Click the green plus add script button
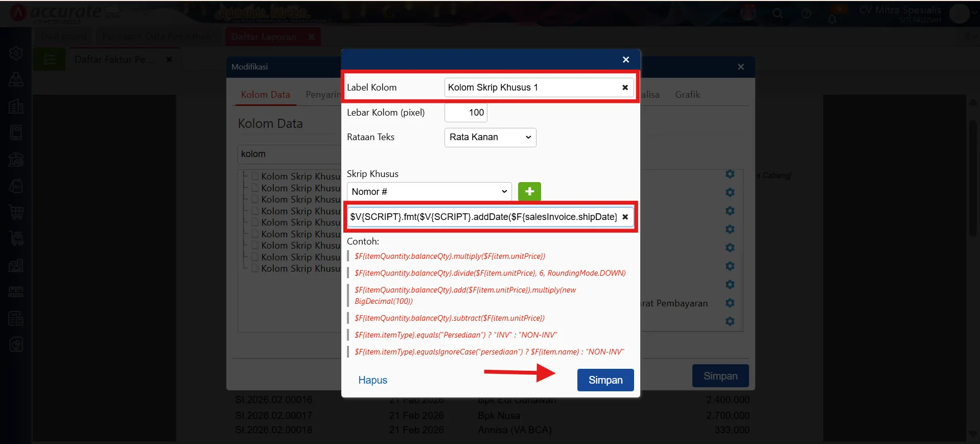This screenshot has height=444, width=980. click(x=529, y=191)
